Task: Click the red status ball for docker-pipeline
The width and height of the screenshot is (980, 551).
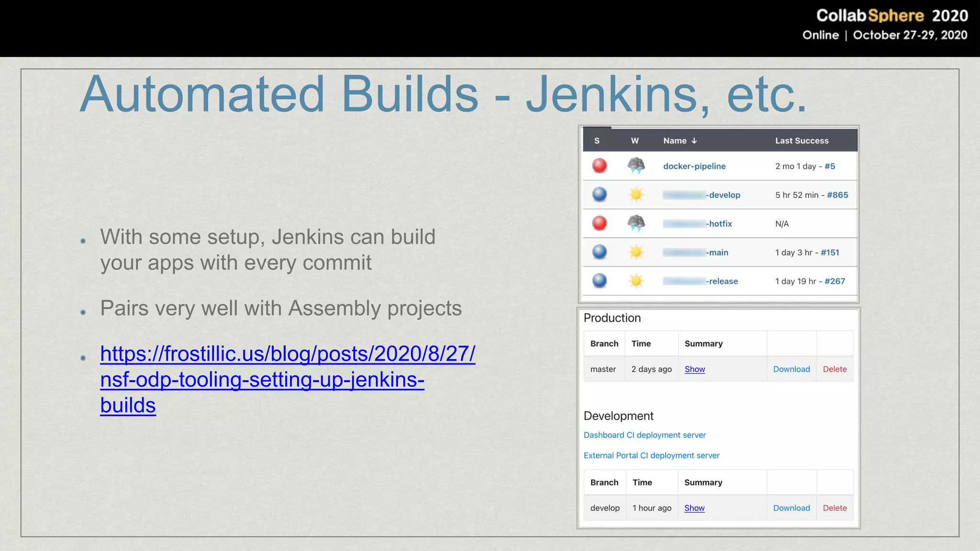Action: [600, 166]
